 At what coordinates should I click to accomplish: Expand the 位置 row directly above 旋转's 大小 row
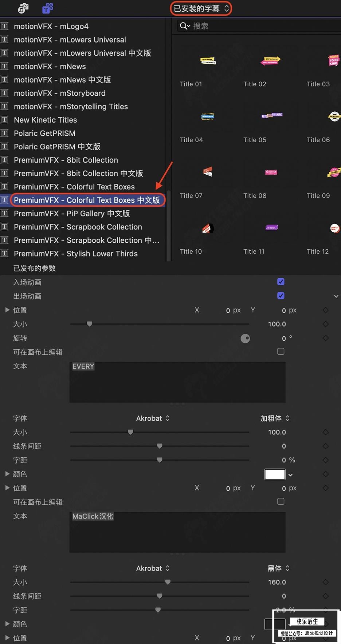coord(7,310)
